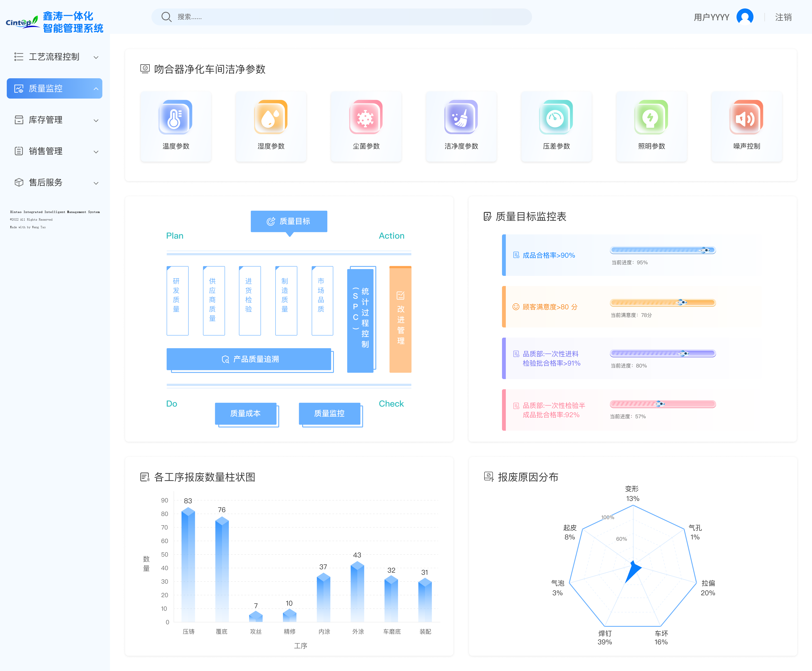Screen dimensions: 812x671
Task: Click the 覆底 bar valued 76
Action: pos(222,569)
